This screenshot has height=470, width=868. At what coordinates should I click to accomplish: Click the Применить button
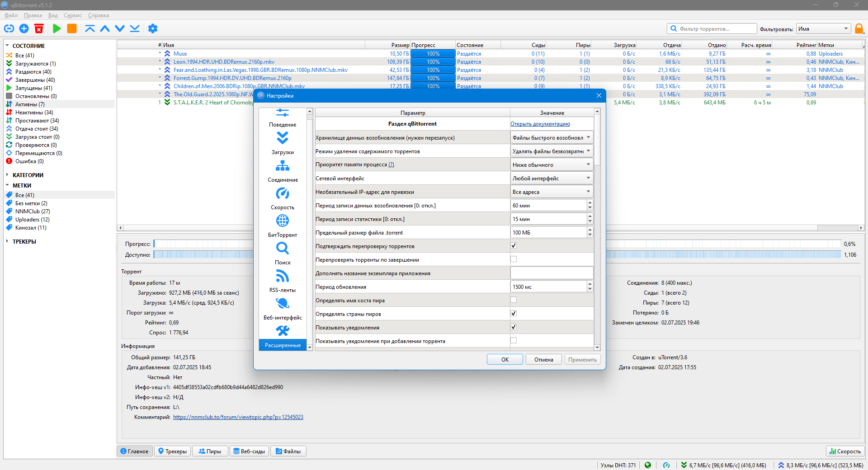(x=582, y=360)
